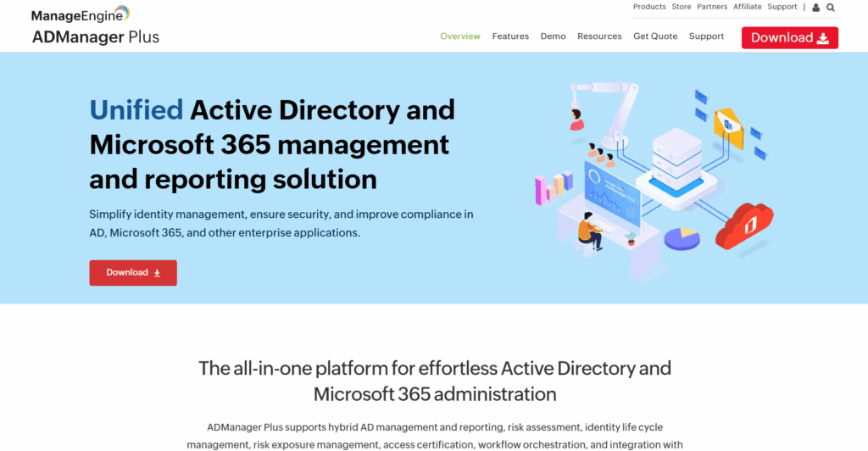The width and height of the screenshot is (868, 451).
Task: Click the 'Unified' hero headline text
Action: pyautogui.click(x=136, y=109)
